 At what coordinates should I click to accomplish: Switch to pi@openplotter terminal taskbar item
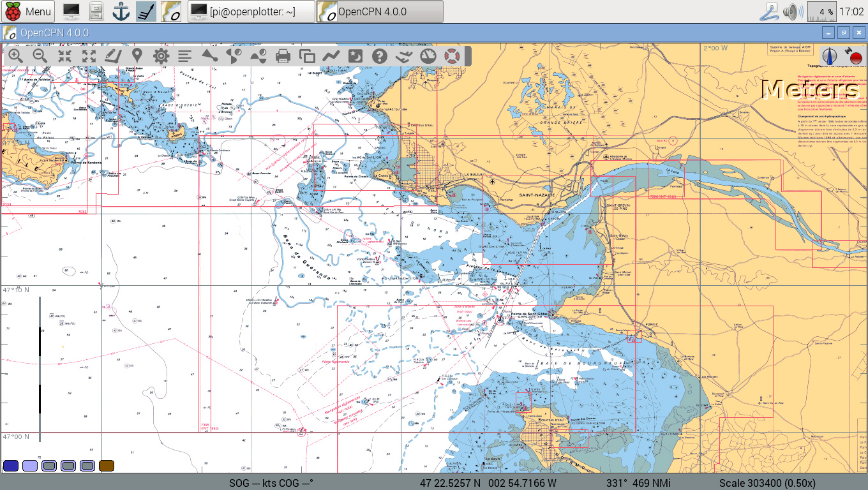coord(251,11)
